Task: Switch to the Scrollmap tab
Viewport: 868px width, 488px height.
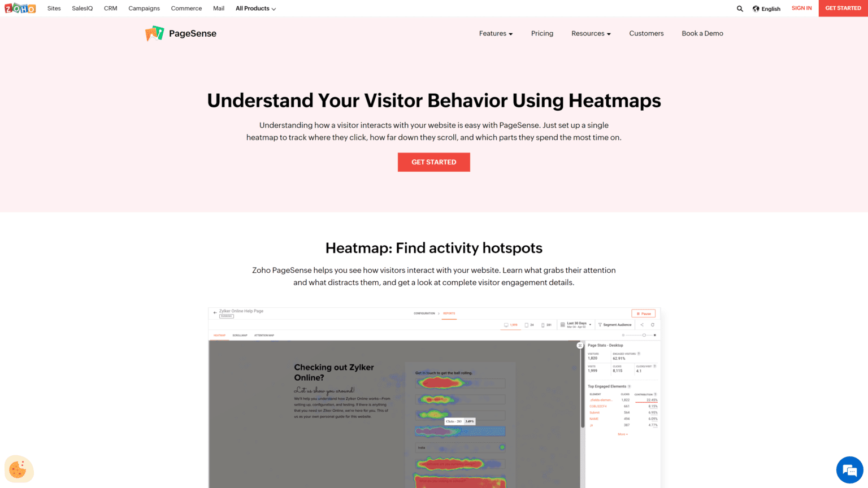Action: (240, 335)
